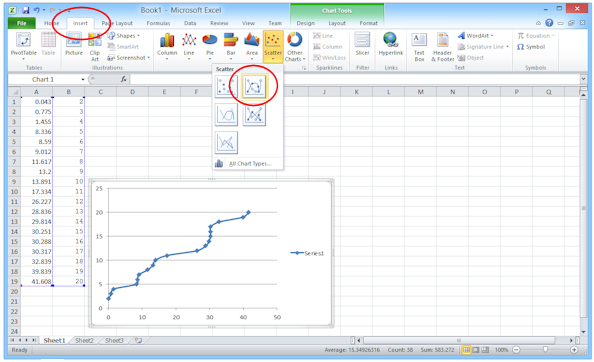
Task: Expand the Screenshot dropdown
Action: click(148, 58)
